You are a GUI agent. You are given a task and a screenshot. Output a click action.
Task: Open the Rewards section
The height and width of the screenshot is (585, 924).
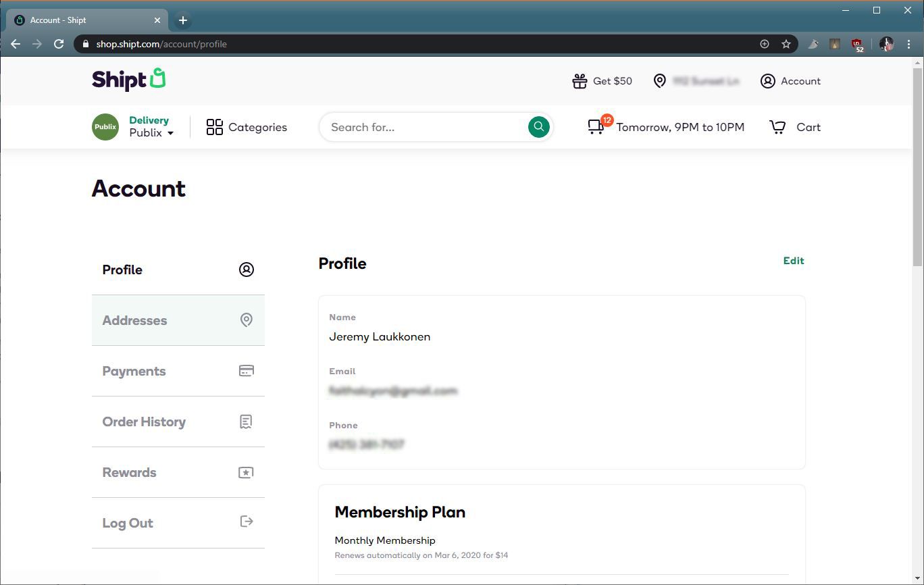[x=178, y=472]
